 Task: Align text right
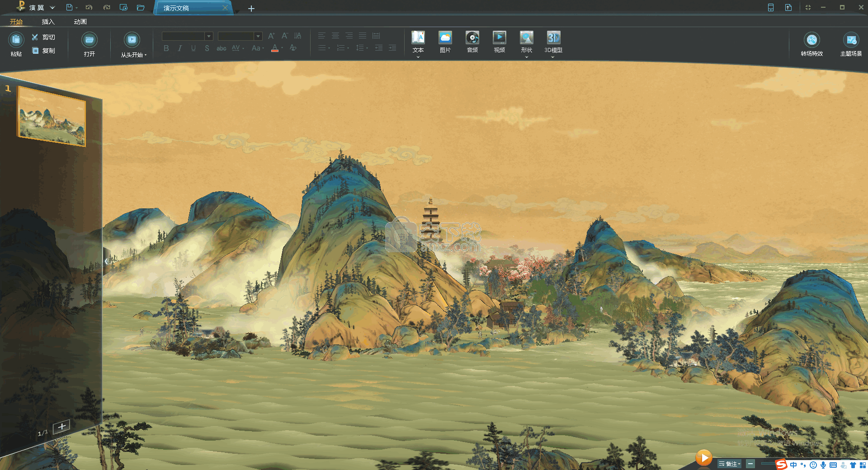point(349,36)
